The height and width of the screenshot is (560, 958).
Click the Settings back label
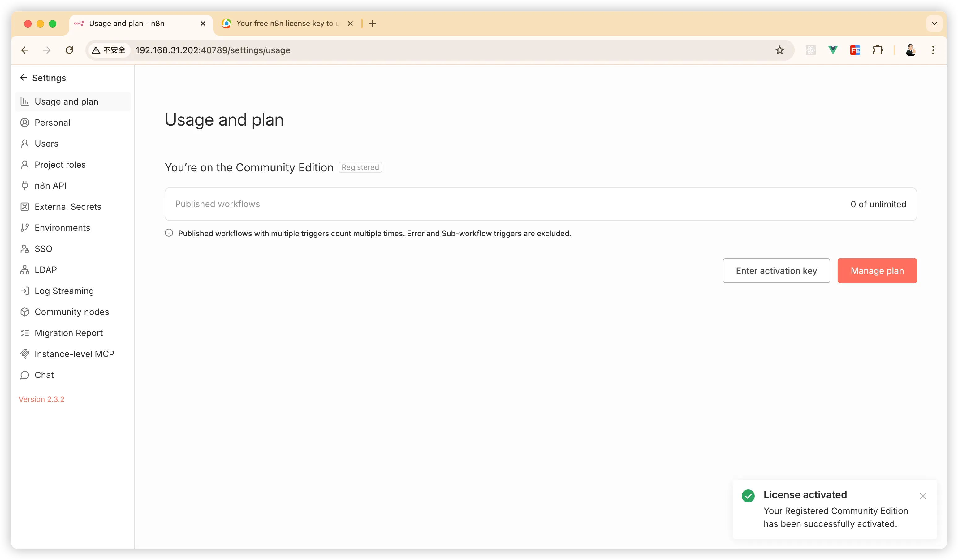point(49,78)
